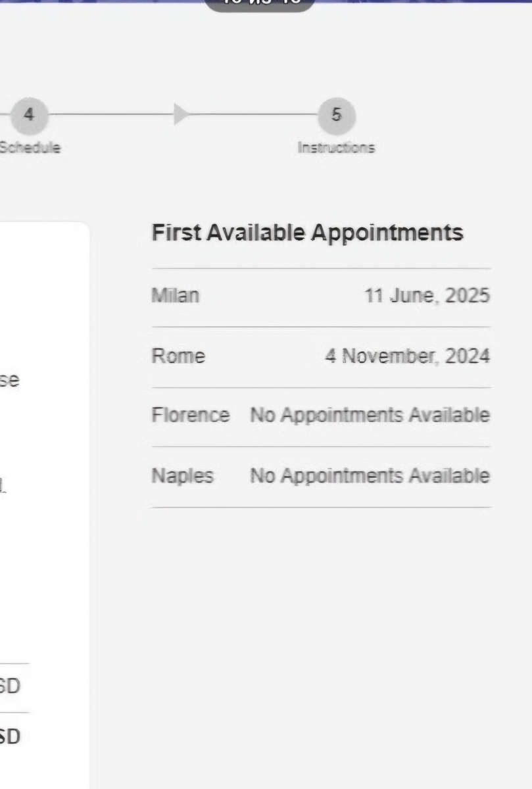The height and width of the screenshot is (789, 532).
Task: Click Florence's No Appointments Available text
Action: (370, 416)
